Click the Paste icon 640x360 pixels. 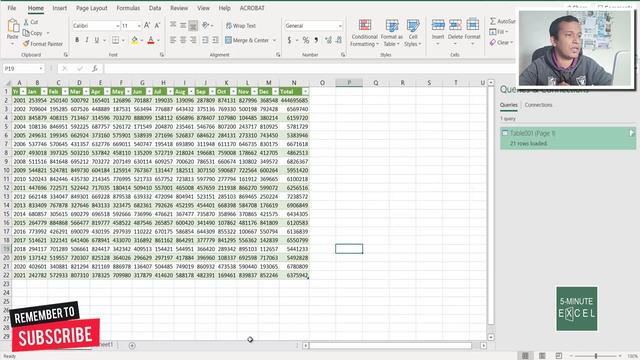tap(13, 26)
